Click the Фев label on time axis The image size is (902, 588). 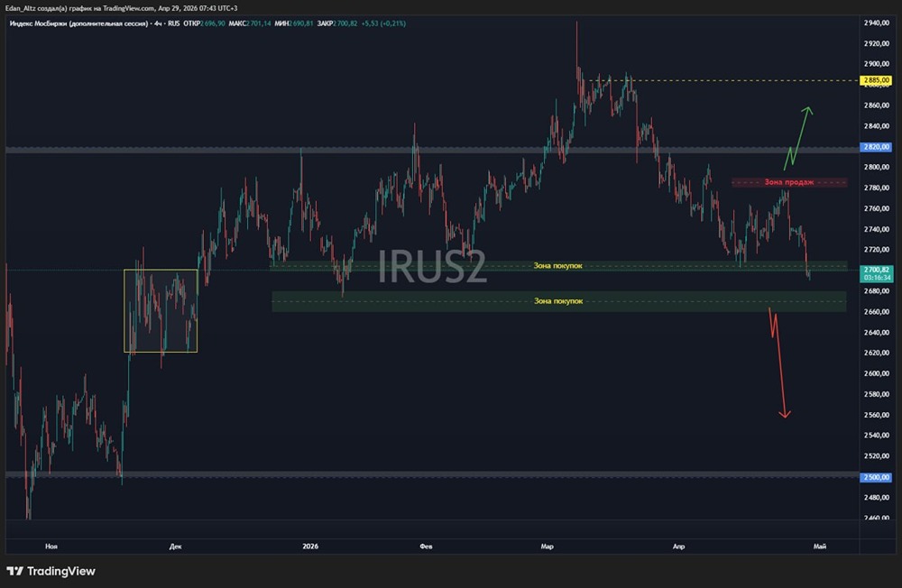point(426,547)
